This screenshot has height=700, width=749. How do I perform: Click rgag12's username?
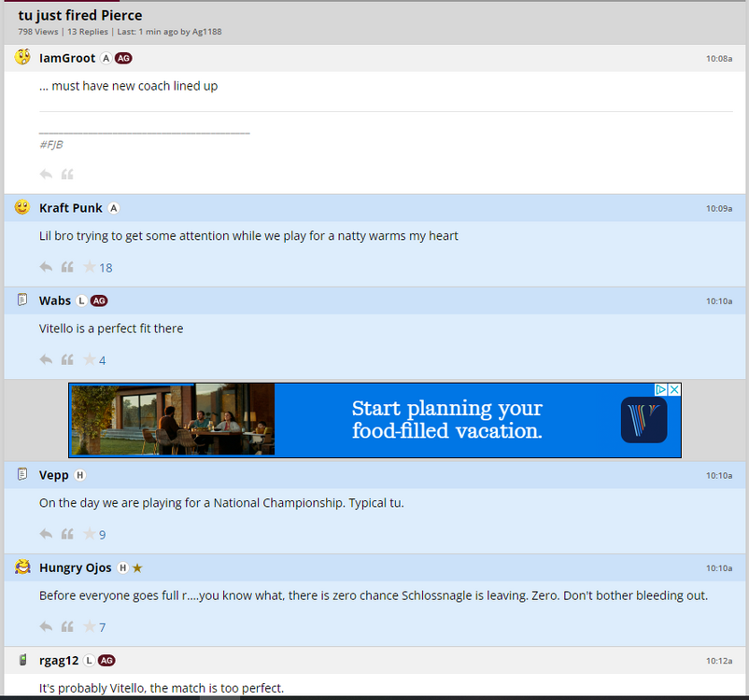[59, 661]
